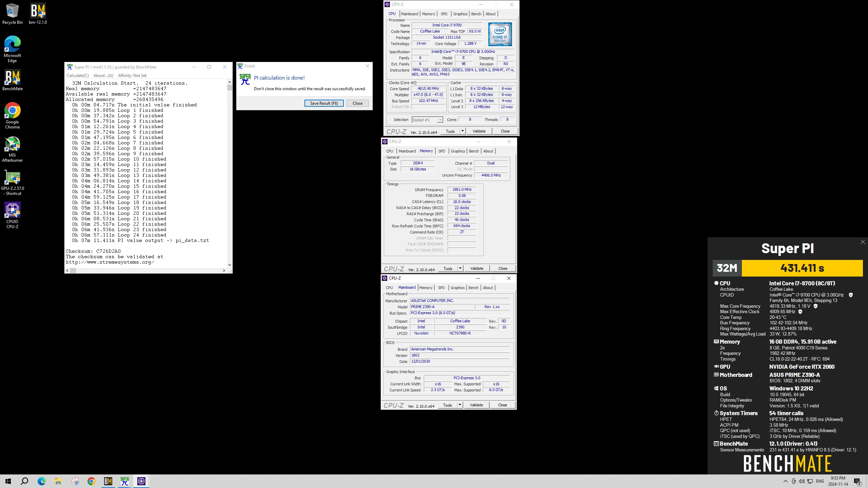Switch to Graphics tab in middle CPU-Z window

pyautogui.click(x=458, y=151)
